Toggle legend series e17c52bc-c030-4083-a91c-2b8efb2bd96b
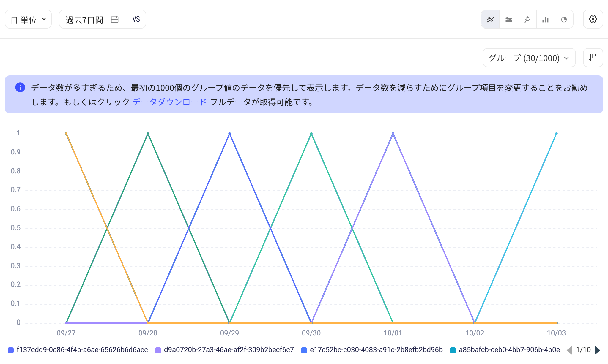The width and height of the screenshot is (608, 364). click(x=372, y=350)
